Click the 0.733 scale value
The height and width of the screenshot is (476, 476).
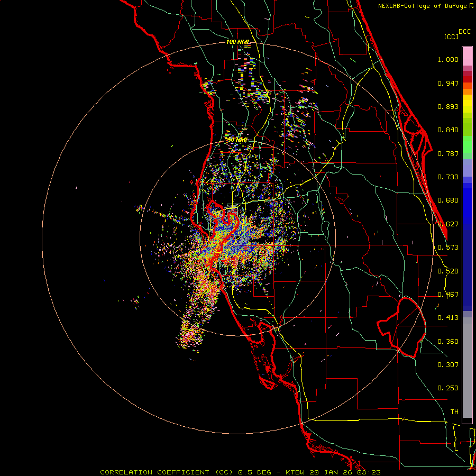click(x=448, y=177)
